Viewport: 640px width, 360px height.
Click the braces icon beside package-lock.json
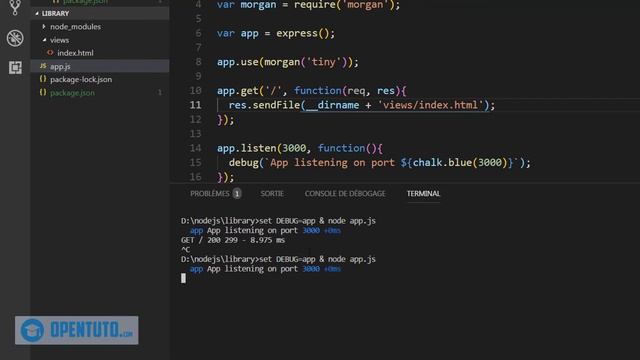pyautogui.click(x=43, y=79)
